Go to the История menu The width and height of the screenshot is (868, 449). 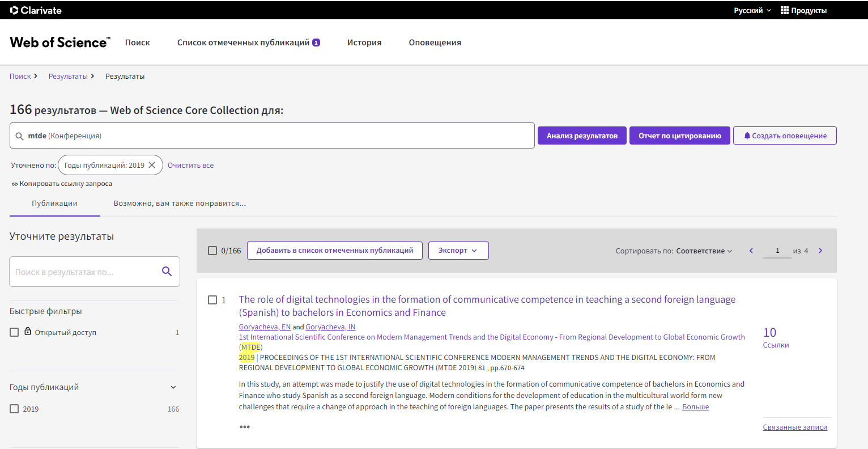click(364, 43)
